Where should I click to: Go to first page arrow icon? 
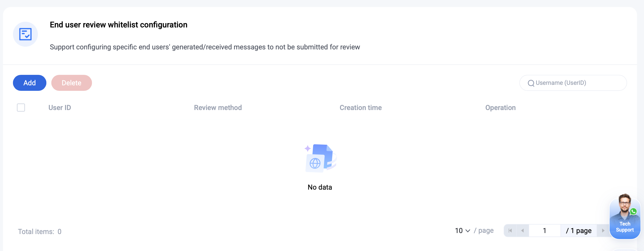[x=510, y=231]
